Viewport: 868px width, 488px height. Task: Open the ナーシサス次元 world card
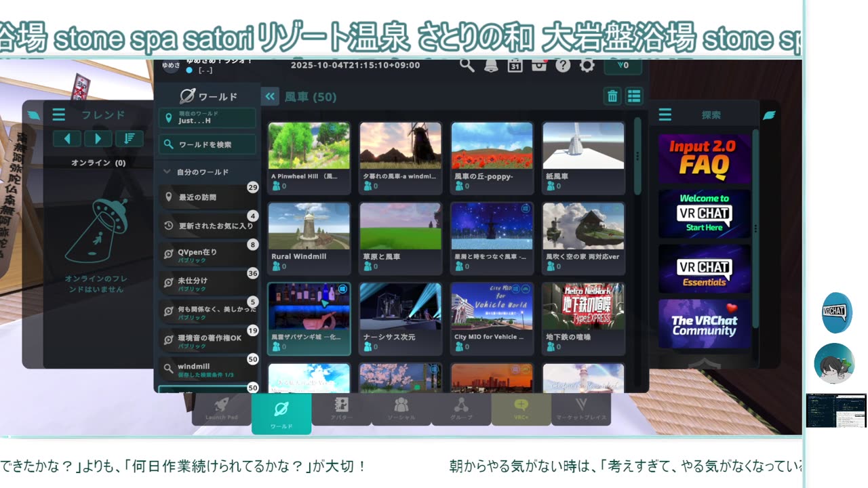(400, 319)
